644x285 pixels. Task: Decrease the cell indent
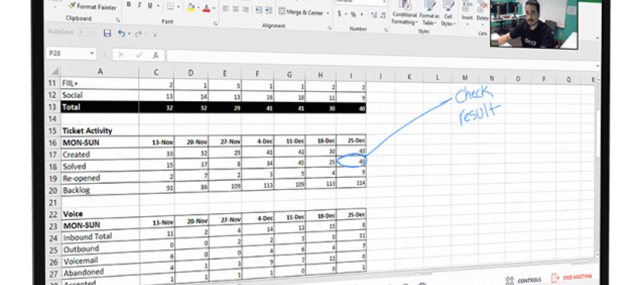pyautogui.click(x=259, y=10)
